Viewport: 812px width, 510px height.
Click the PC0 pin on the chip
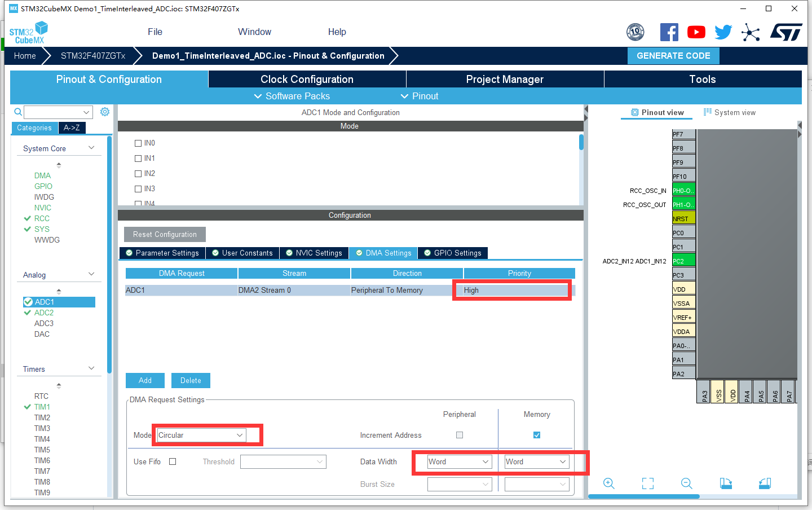[683, 232]
